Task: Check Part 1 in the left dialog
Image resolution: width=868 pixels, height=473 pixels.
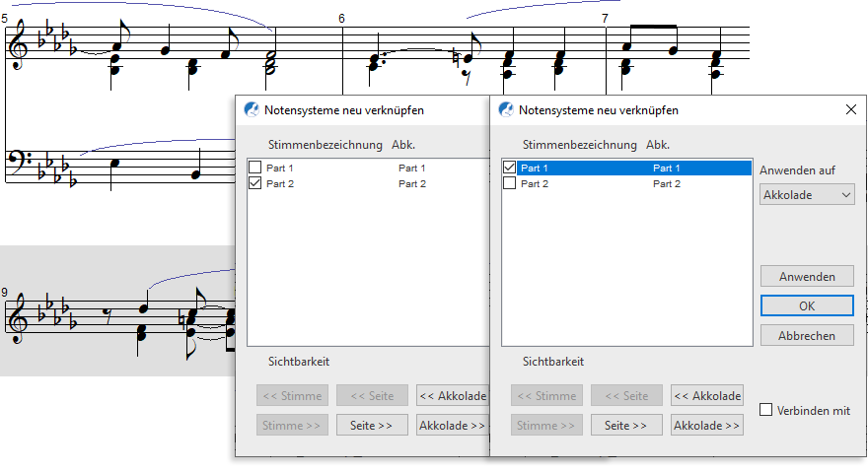Action: (255, 169)
